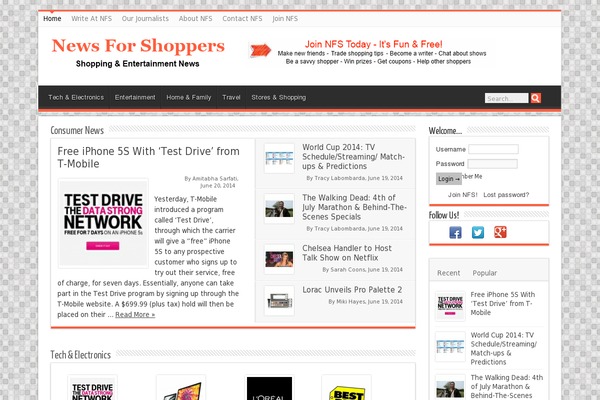This screenshot has width=600, height=400.
Task: Click the News For Shoppers logo
Action: point(138,46)
